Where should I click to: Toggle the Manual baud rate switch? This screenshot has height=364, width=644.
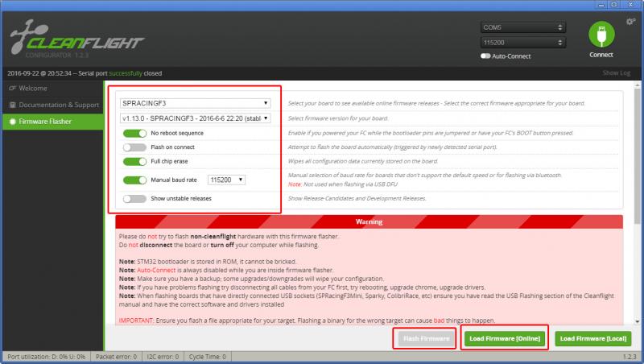click(134, 180)
